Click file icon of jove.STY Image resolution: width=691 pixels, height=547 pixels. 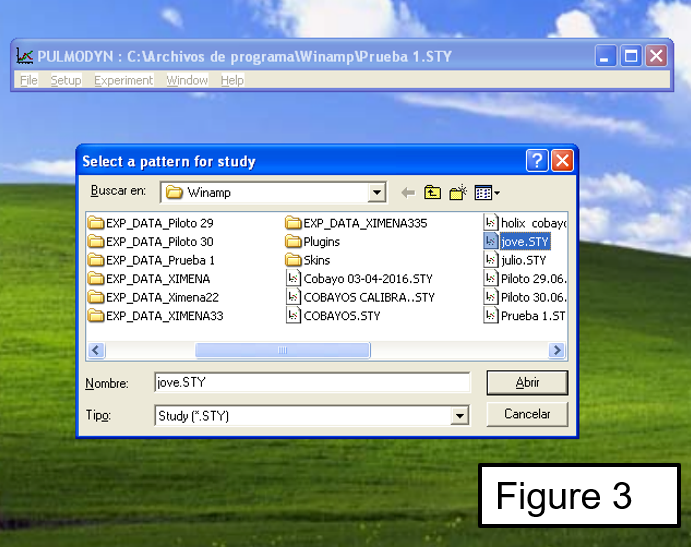tap(490, 242)
